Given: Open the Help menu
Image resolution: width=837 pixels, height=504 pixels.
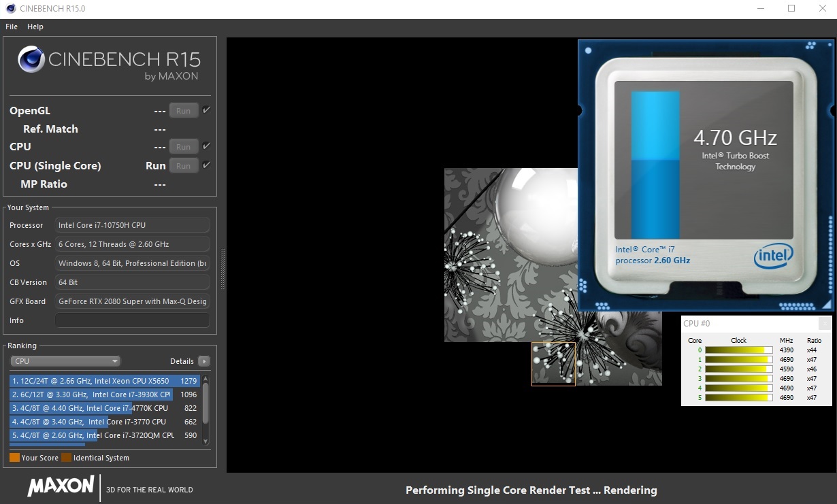Looking at the screenshot, I should pyautogui.click(x=35, y=27).
